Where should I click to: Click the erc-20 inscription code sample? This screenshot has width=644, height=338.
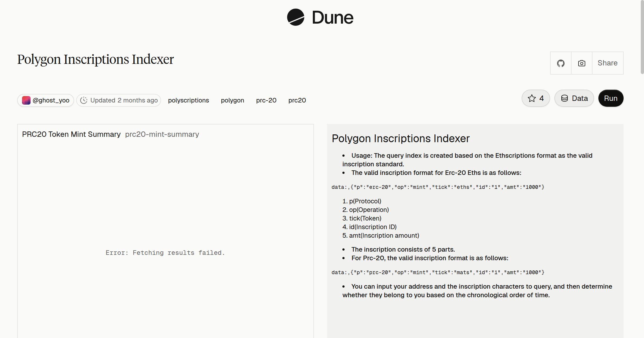(x=438, y=187)
